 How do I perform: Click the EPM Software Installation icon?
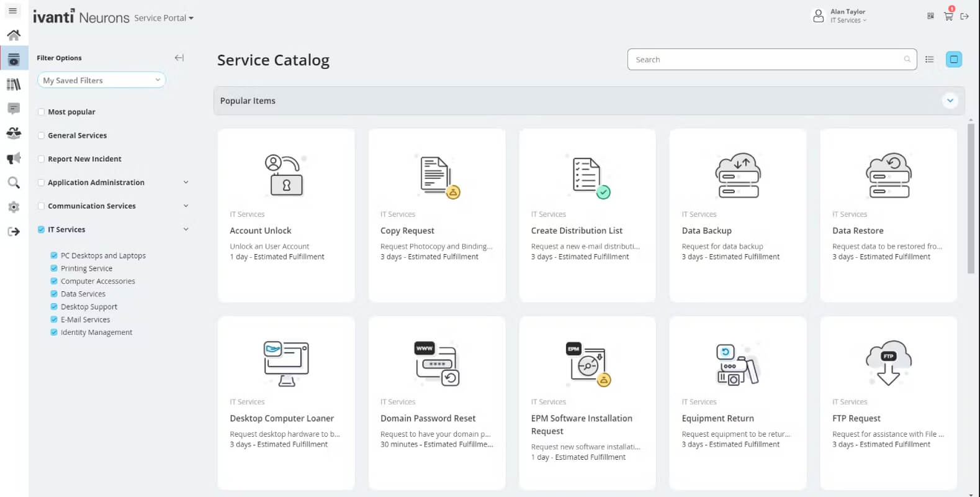pyautogui.click(x=588, y=364)
